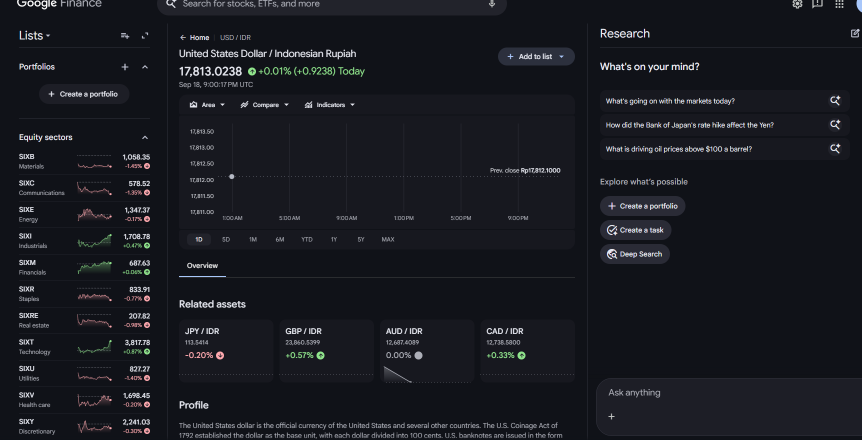Add a portfolio with plus icon
Image resolution: width=862 pixels, height=440 pixels.
click(125, 67)
